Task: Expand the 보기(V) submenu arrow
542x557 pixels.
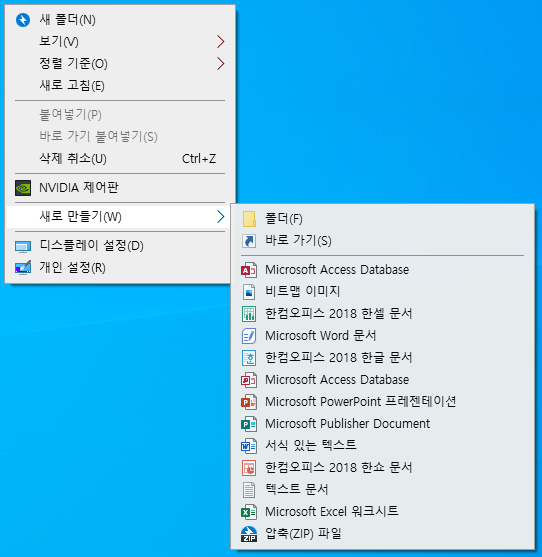Action: (221, 42)
